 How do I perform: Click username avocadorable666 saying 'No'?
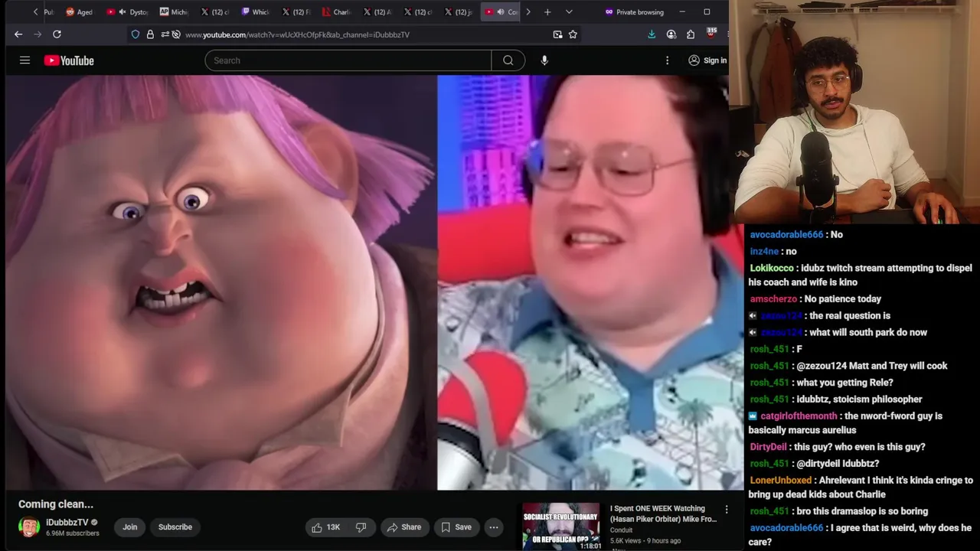(x=786, y=235)
